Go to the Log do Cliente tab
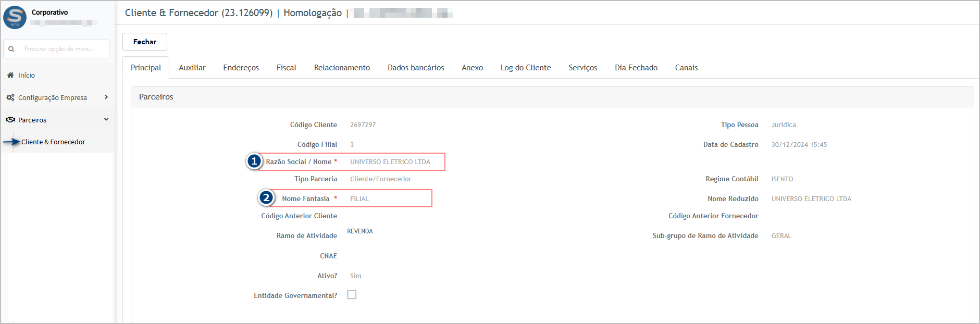 click(x=525, y=68)
